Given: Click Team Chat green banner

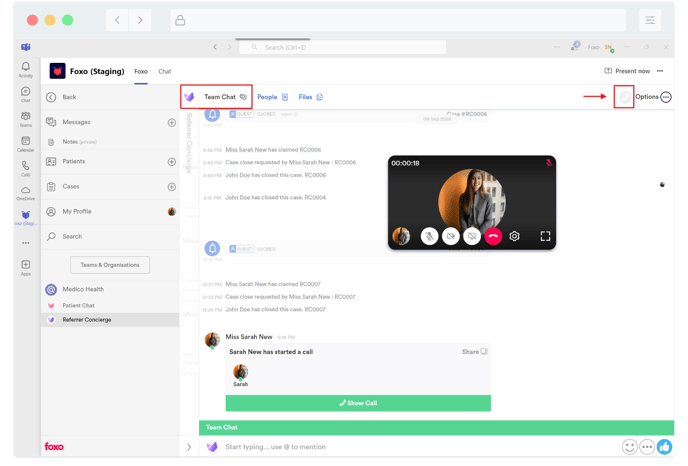Looking at the screenshot, I should pos(437,427).
